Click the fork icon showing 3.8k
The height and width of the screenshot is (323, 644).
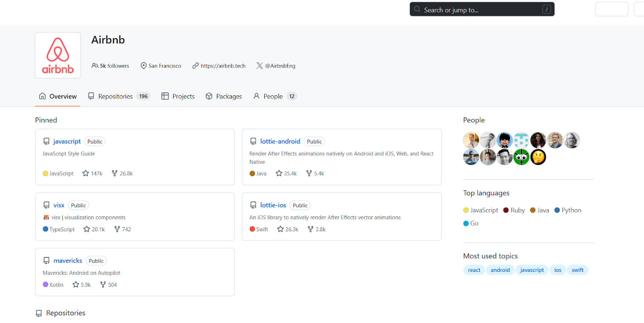point(310,229)
